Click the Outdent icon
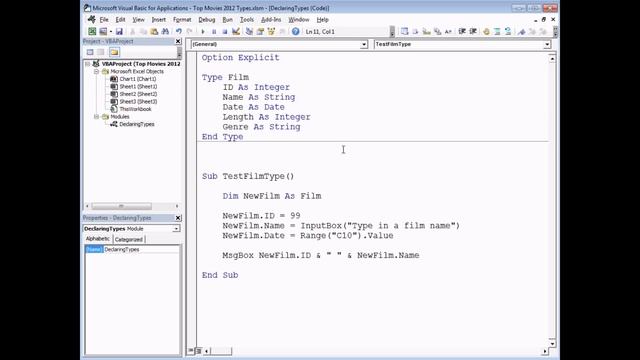 pos(473,31)
